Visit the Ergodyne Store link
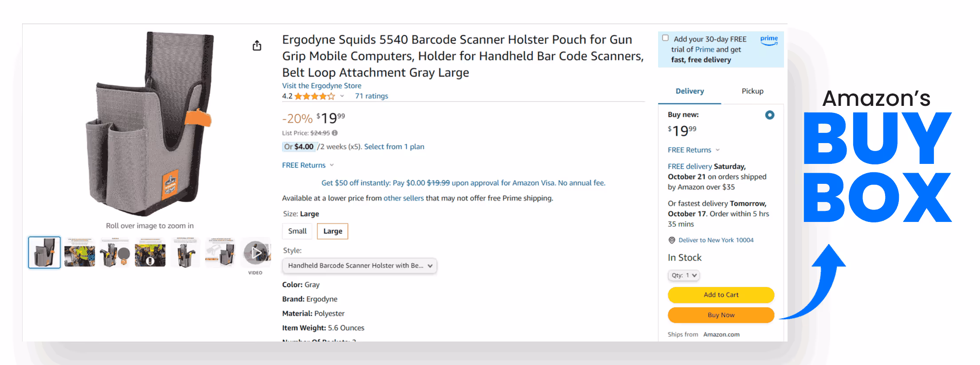980x365 pixels. coord(321,86)
